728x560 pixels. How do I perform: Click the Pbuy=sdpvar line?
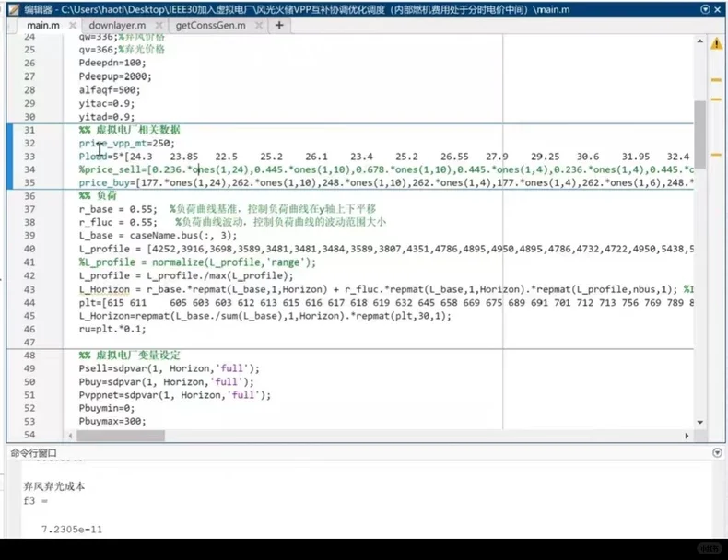tap(166, 382)
